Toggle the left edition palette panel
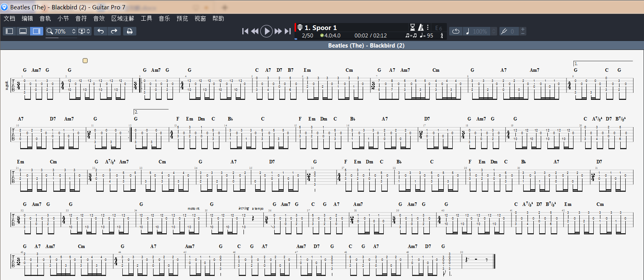The width and height of the screenshot is (644, 280). click(x=10, y=31)
